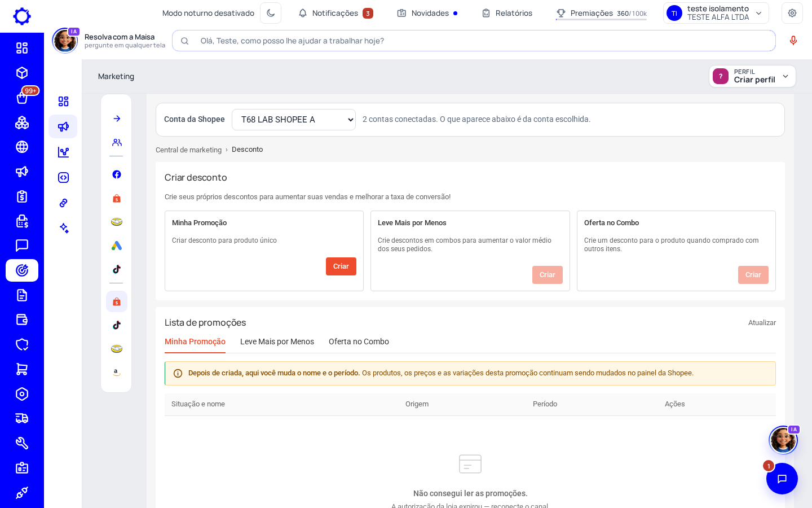
Task: Switch to the Oferta no Combo tab
Action: click(x=359, y=341)
